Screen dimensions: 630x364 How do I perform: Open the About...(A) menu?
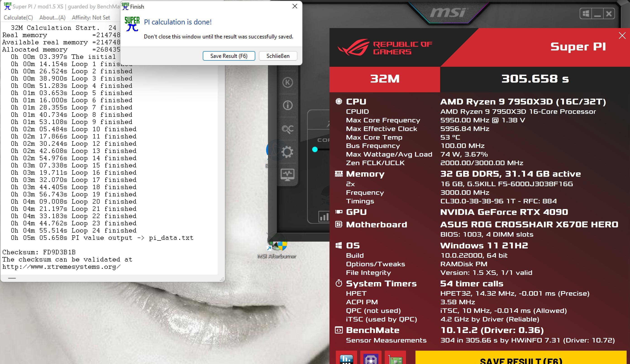pos(52,17)
